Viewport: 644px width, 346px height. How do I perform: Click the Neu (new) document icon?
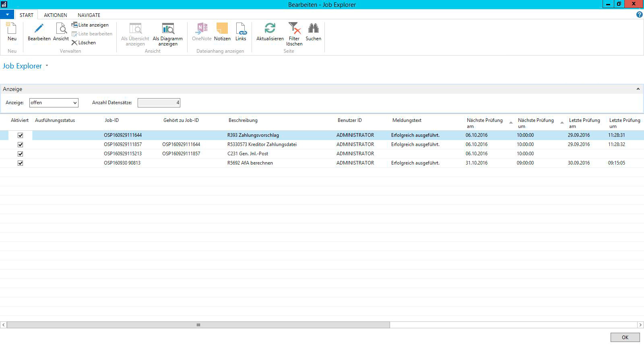pos(12,29)
